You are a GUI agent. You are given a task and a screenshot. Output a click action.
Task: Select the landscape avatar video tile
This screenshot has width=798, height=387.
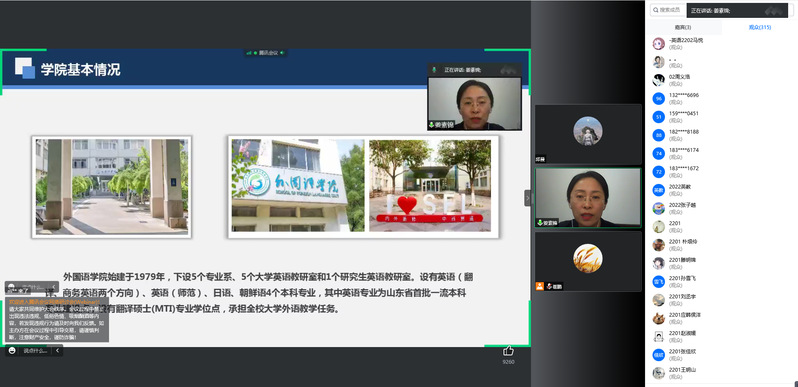pyautogui.click(x=588, y=134)
